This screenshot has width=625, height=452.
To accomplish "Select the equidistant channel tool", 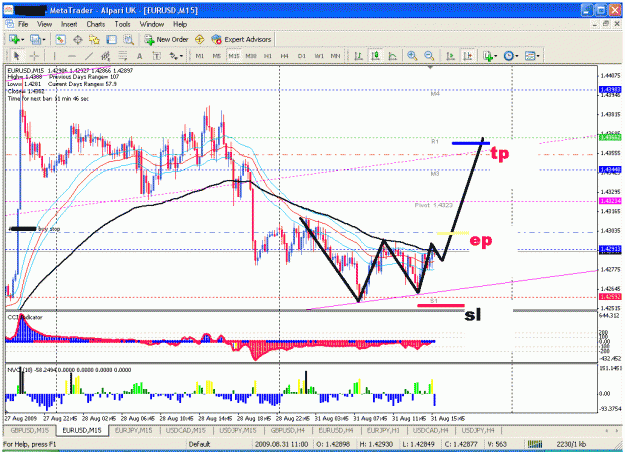I will [x=106, y=56].
